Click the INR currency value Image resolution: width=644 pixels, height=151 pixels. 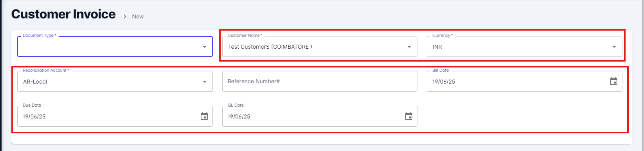(x=437, y=47)
